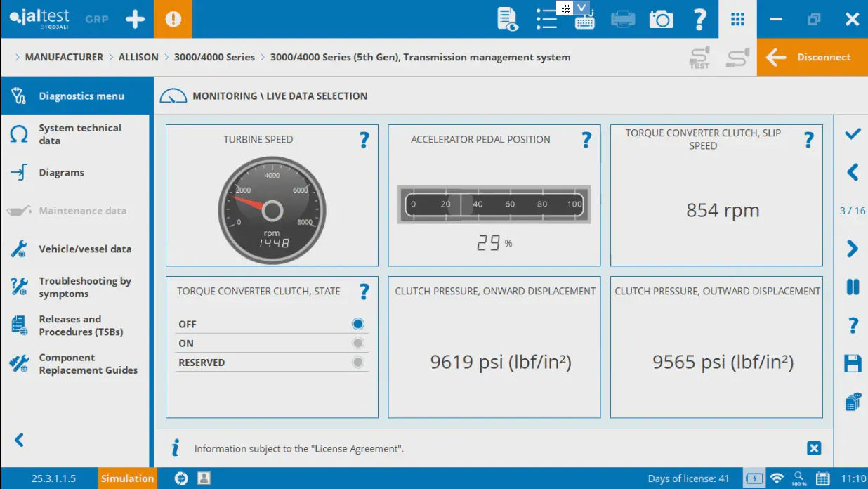Open help from the right side toolbar
Viewport: 868px width, 489px height.
coord(853,325)
